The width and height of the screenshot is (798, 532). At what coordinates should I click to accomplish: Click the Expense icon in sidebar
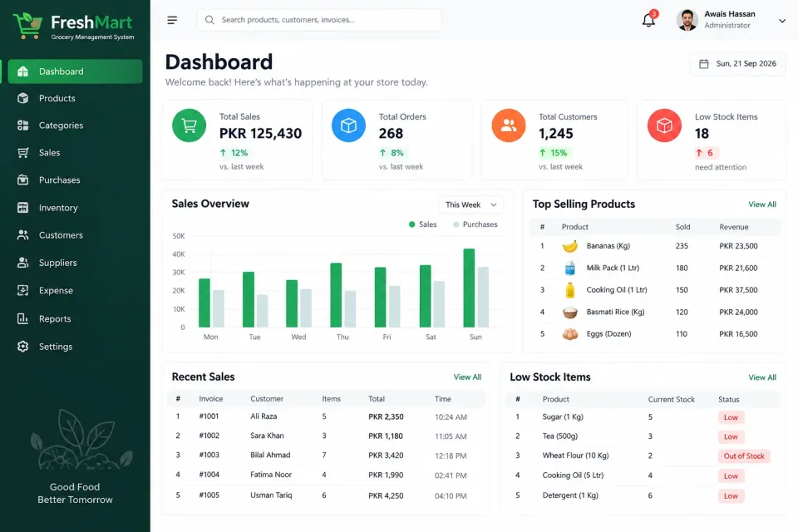(x=23, y=290)
